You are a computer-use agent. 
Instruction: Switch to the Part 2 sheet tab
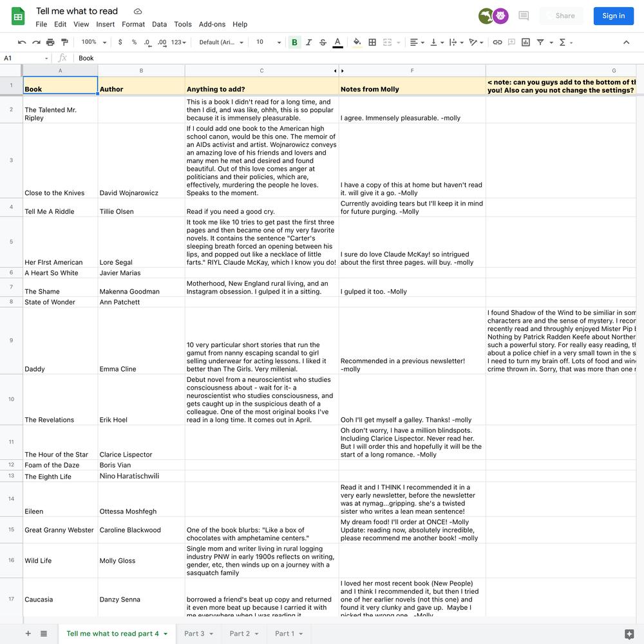tap(244, 633)
